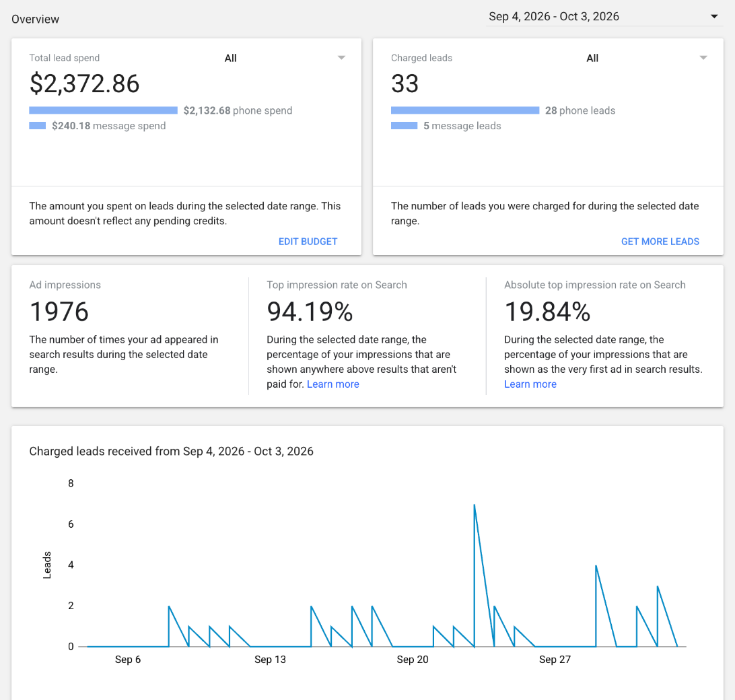735x700 pixels.
Task: Click the 33 charged leads value
Action: (x=405, y=83)
